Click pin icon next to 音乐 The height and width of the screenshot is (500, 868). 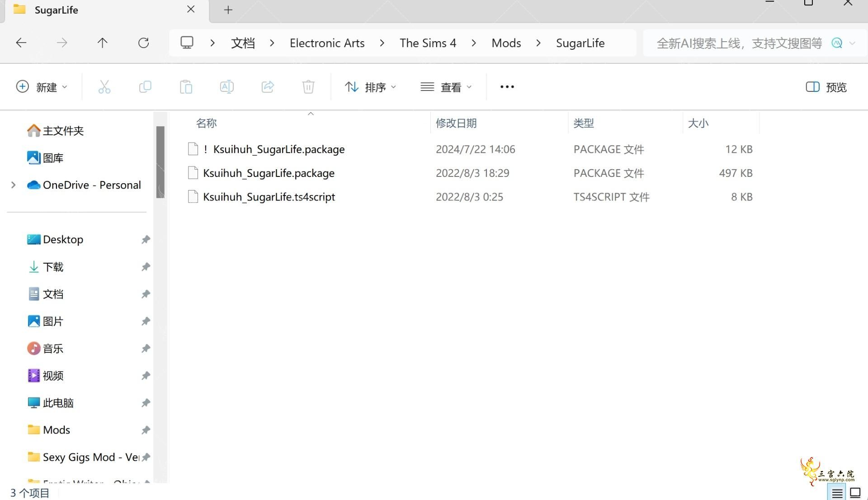coord(146,348)
